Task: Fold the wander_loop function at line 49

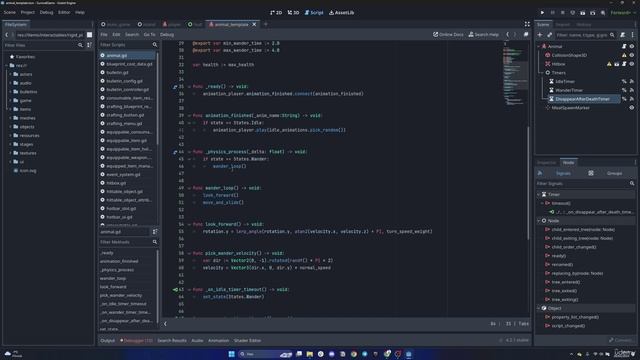Action: point(189,188)
